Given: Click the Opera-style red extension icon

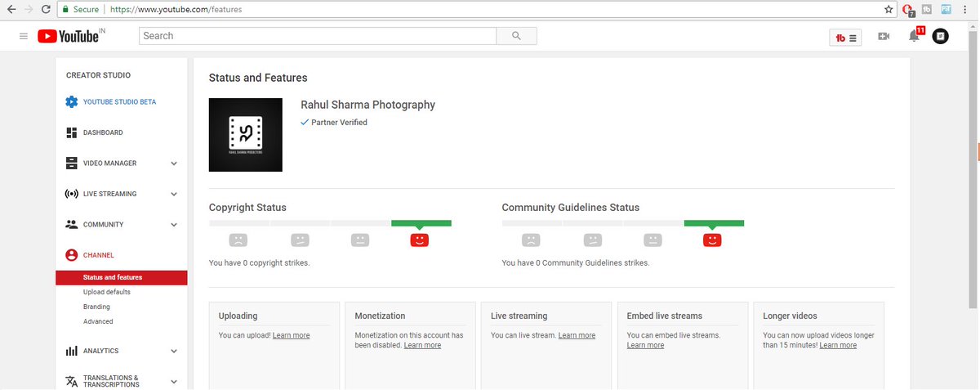Looking at the screenshot, I should 908,10.
